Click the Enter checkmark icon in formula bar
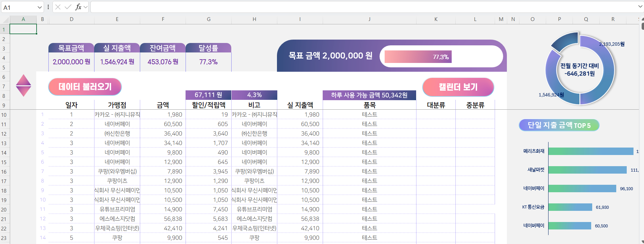 (68, 7)
